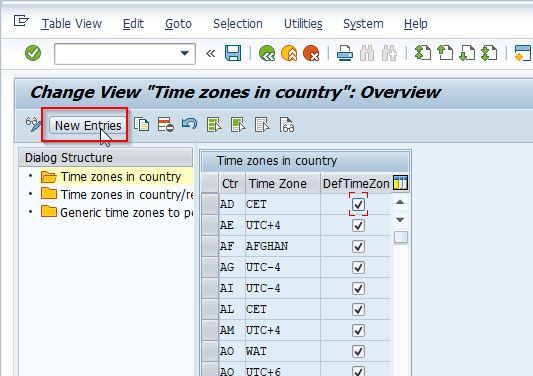The image size is (533, 376).
Task: Open the Edit menu
Action: (x=133, y=24)
